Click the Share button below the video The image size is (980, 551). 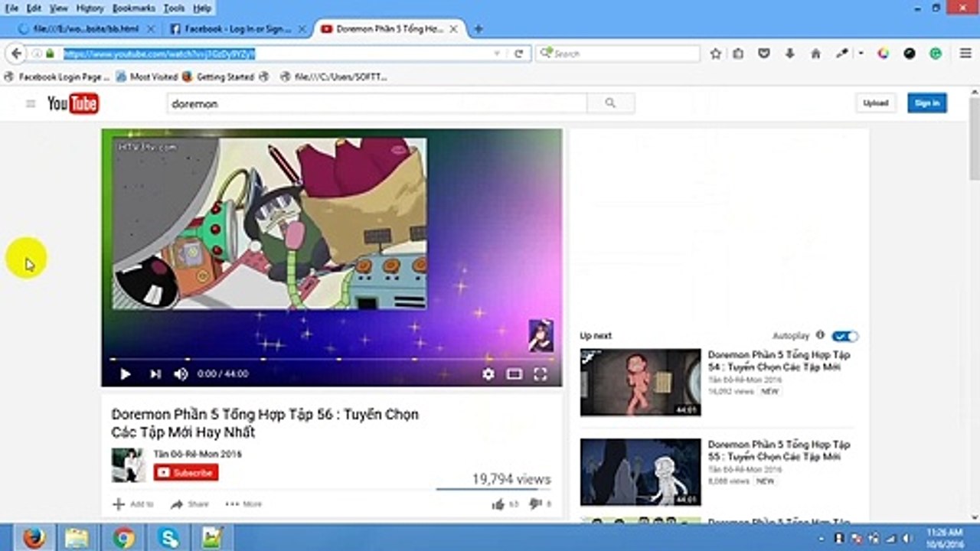pyautogui.click(x=189, y=504)
